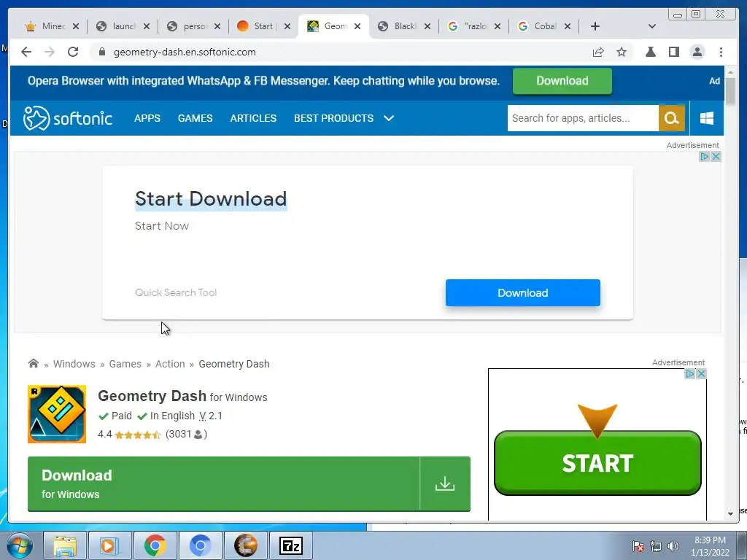Open the GAMES menu
This screenshot has height=560, width=747.
pos(196,118)
